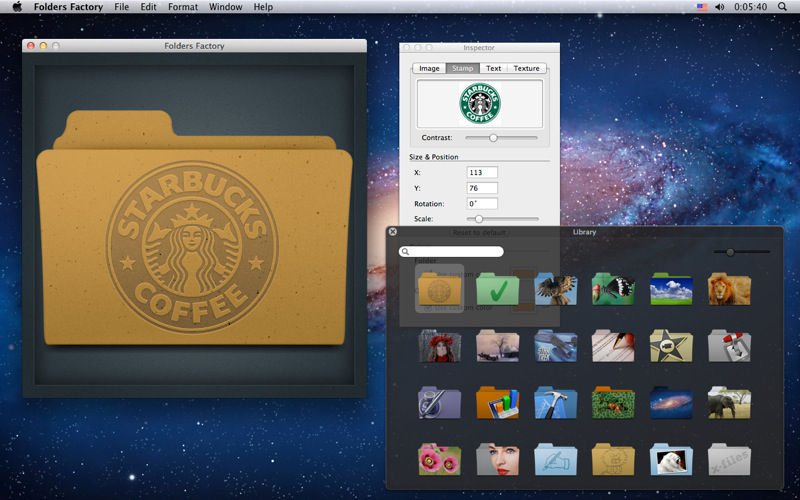Choose the green checkmark folder in Library
This screenshot has height=500, width=800.
tap(497, 289)
